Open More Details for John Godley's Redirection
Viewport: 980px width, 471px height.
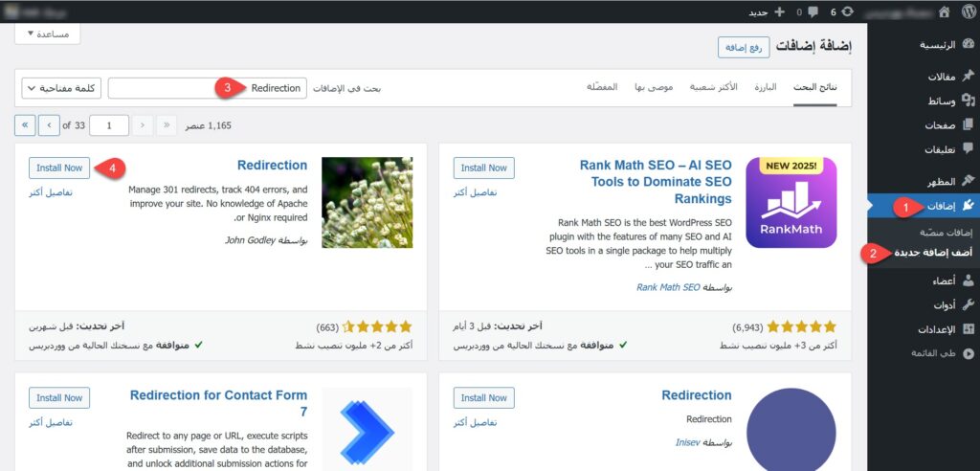click(x=51, y=192)
